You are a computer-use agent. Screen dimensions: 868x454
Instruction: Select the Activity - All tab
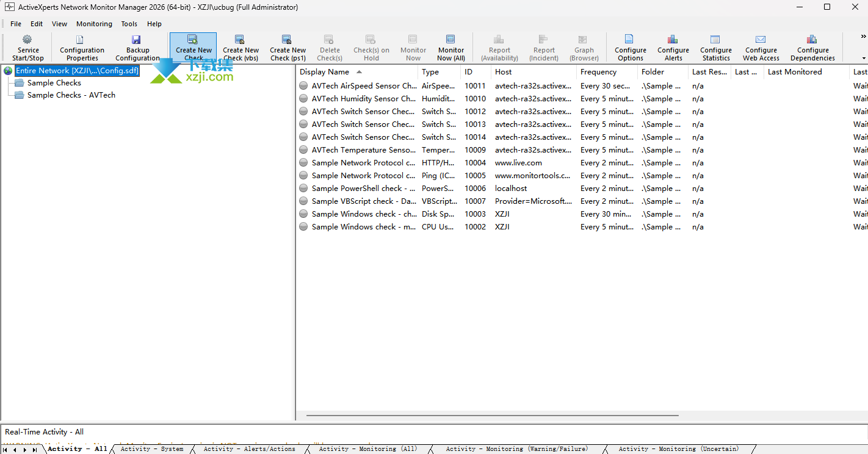78,449
